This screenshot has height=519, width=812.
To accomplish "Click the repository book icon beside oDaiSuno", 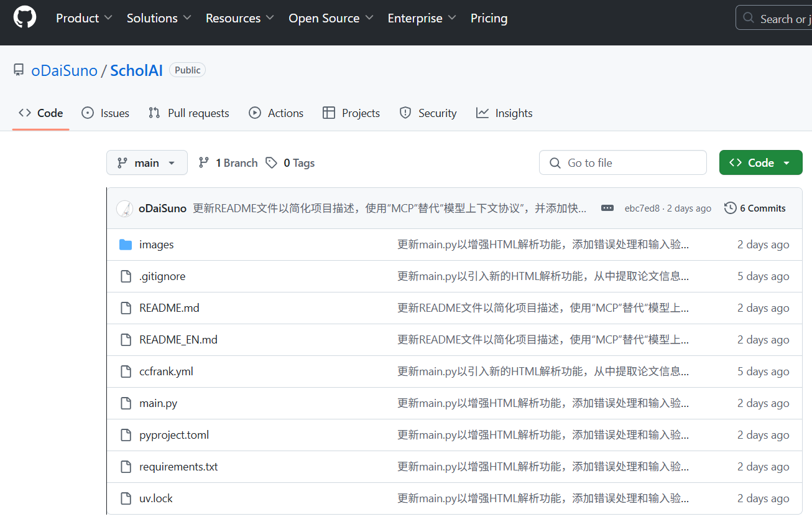I will tap(19, 70).
